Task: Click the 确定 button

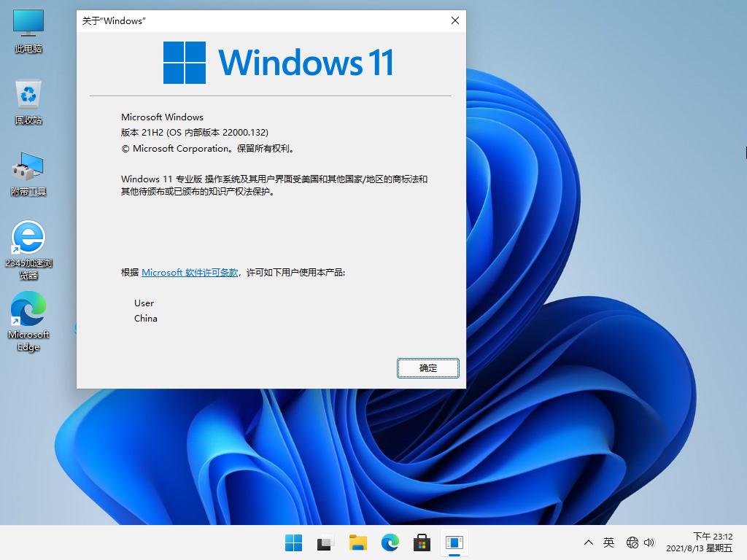Action: 427,368
